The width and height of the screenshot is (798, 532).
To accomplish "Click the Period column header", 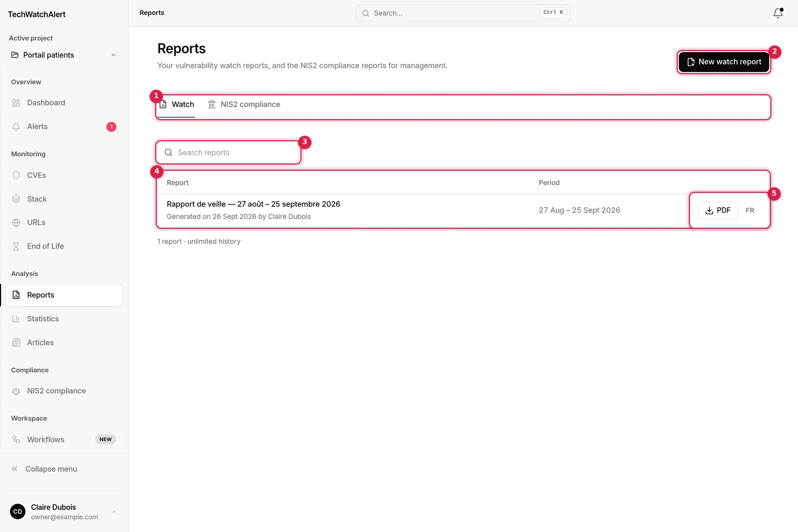I will [x=549, y=183].
